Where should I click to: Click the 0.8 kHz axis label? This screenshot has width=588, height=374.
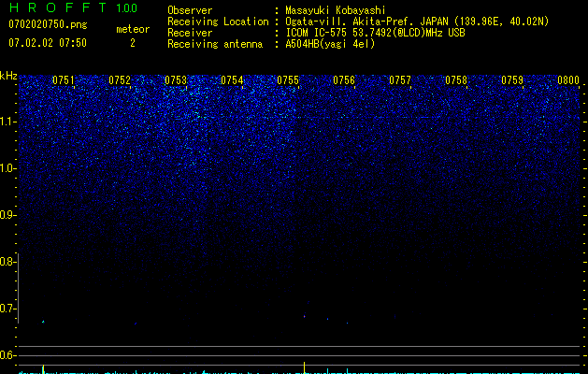7,262
